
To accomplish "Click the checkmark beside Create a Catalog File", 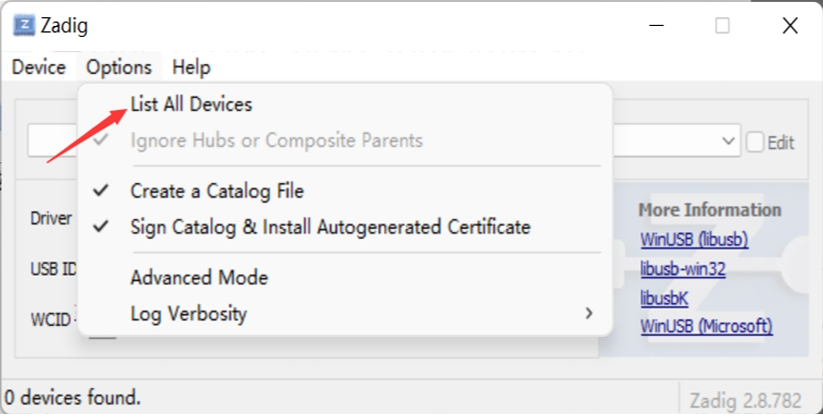I will pos(101,190).
